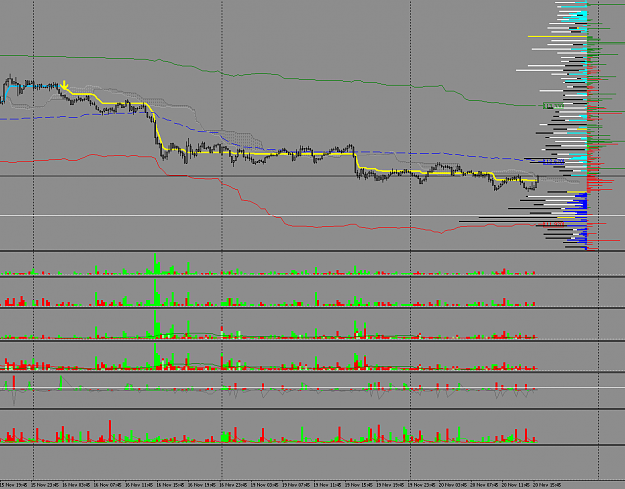
Task: Click the 19 Nov 03:45 time axis label
Action: click(265, 485)
